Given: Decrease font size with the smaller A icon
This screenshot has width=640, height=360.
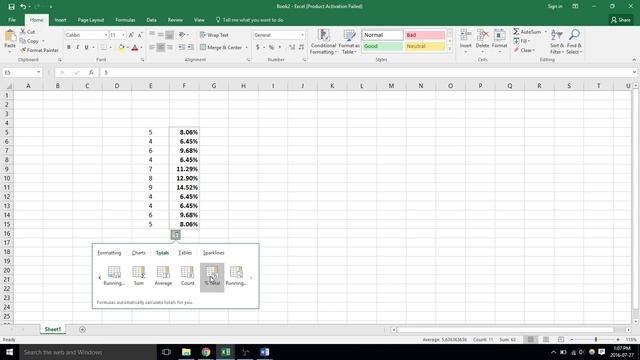Looking at the screenshot, I should [140, 35].
